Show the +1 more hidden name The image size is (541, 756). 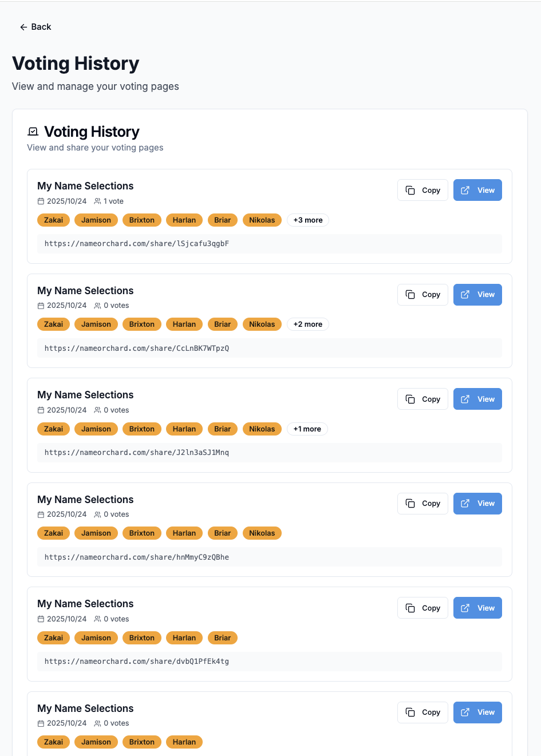point(307,429)
